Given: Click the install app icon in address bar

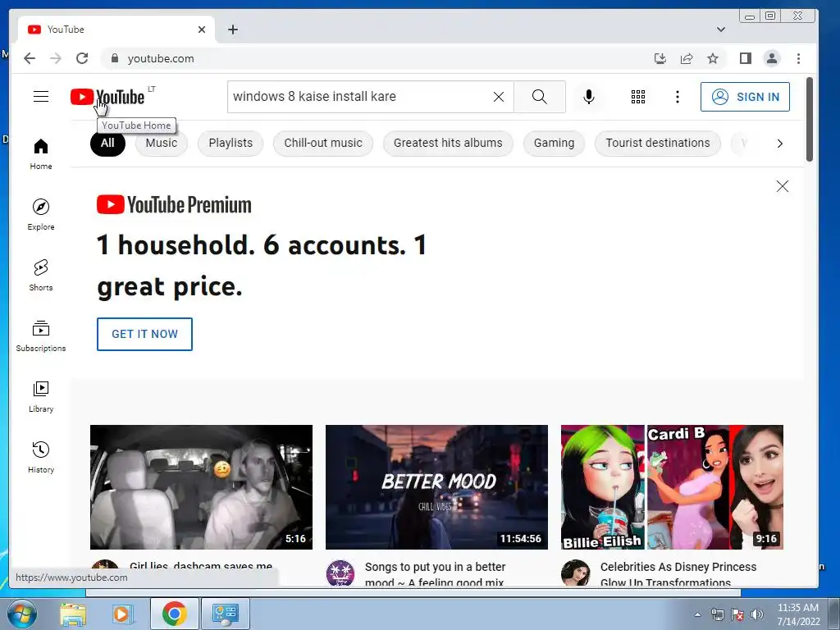Looking at the screenshot, I should [x=660, y=58].
